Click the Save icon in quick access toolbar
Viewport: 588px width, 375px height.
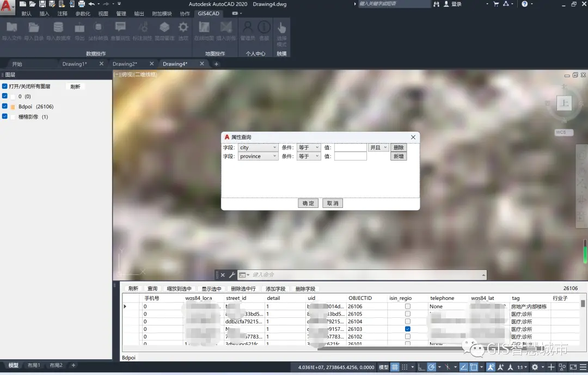tap(42, 4)
